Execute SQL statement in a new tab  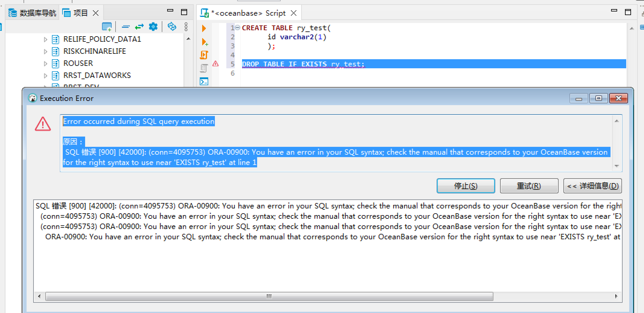coord(205,42)
